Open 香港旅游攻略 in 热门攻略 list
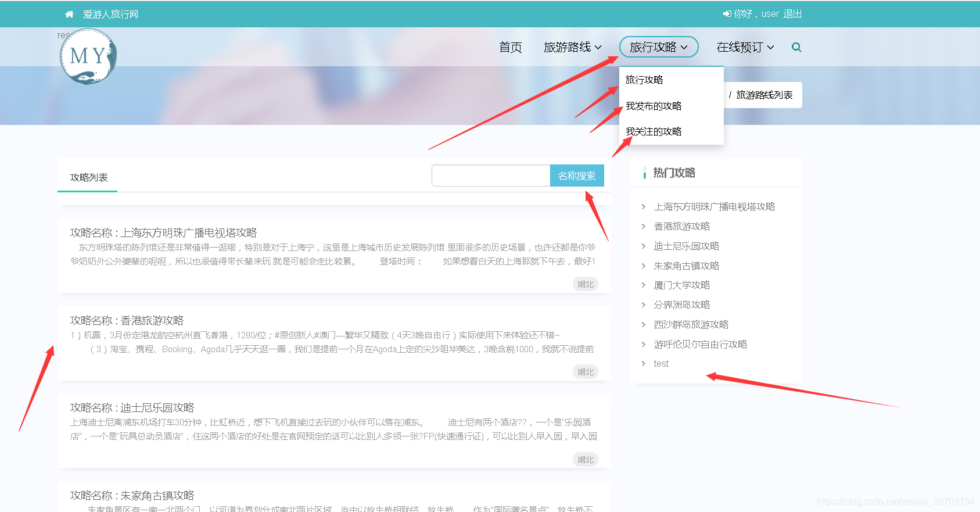 pyautogui.click(x=681, y=227)
